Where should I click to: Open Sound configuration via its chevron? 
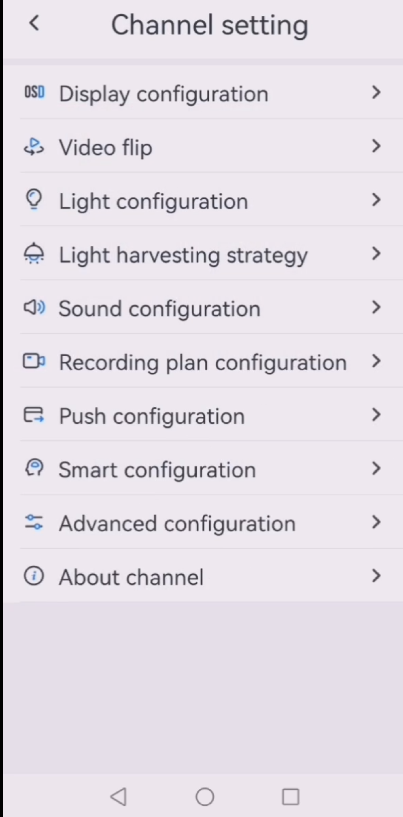[376, 307]
